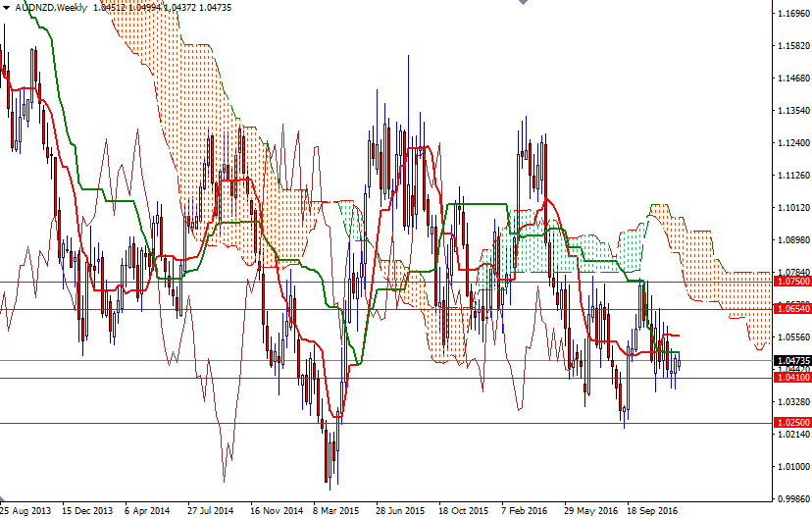The height and width of the screenshot is (518, 812).
Task: Click the 29 May 2016 date label
Action: [590, 511]
